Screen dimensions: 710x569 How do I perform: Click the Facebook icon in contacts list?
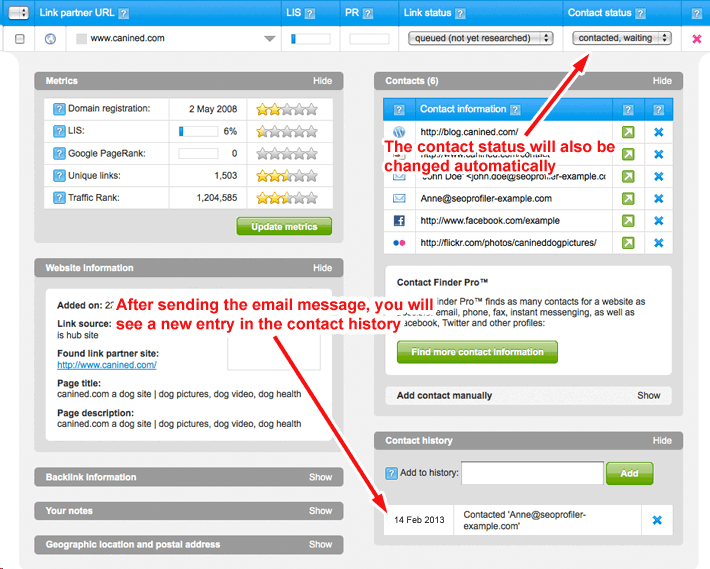[x=399, y=221]
